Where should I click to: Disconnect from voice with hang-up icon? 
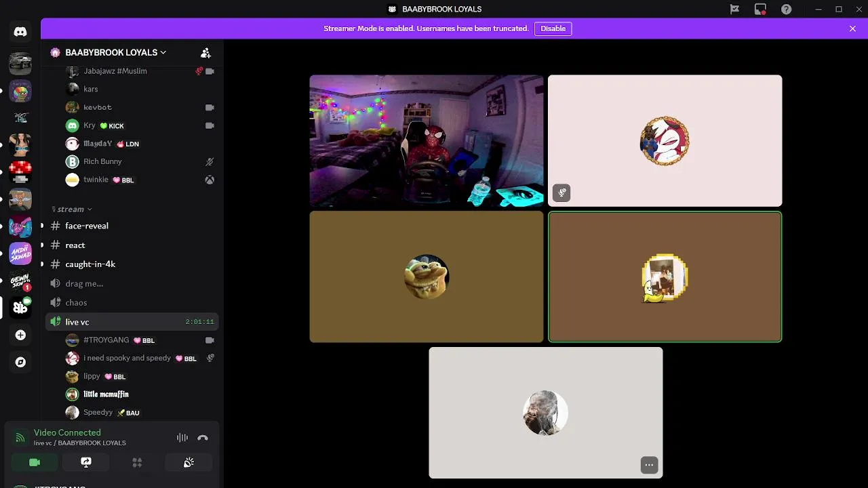coord(202,438)
